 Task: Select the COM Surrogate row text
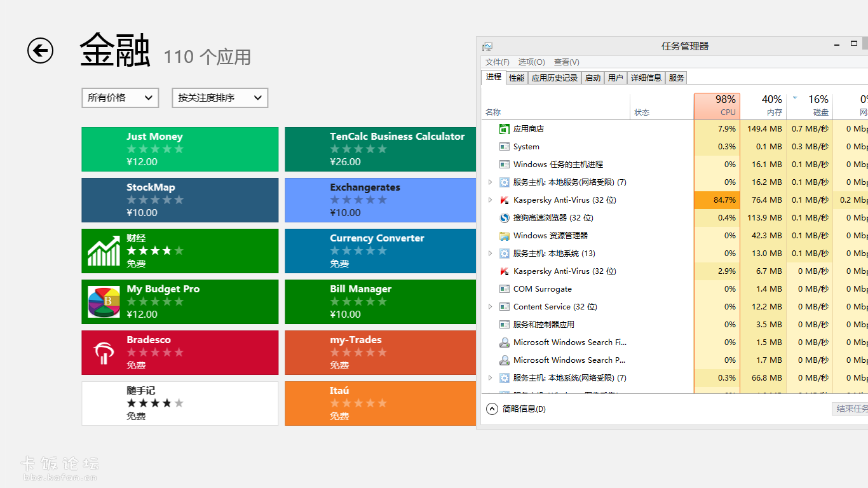(x=543, y=288)
